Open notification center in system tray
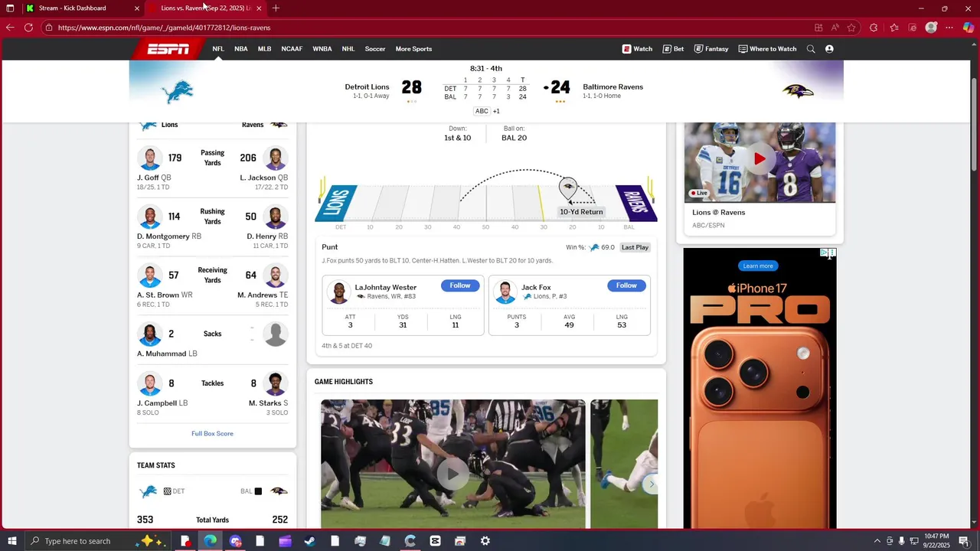 [964, 541]
